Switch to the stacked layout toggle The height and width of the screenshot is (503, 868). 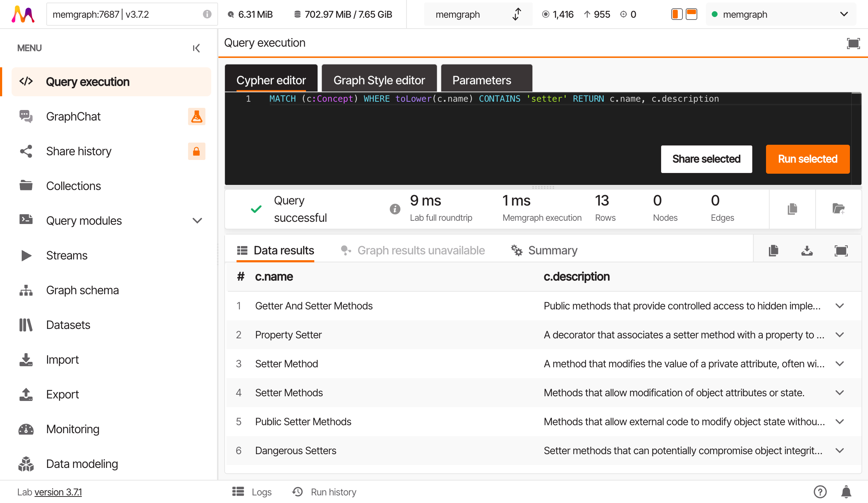coord(692,14)
